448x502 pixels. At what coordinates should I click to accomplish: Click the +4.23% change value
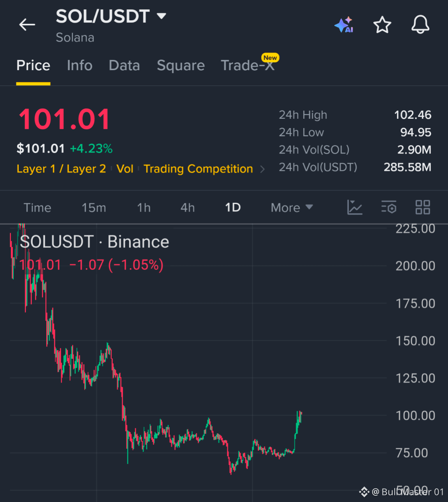(x=91, y=148)
